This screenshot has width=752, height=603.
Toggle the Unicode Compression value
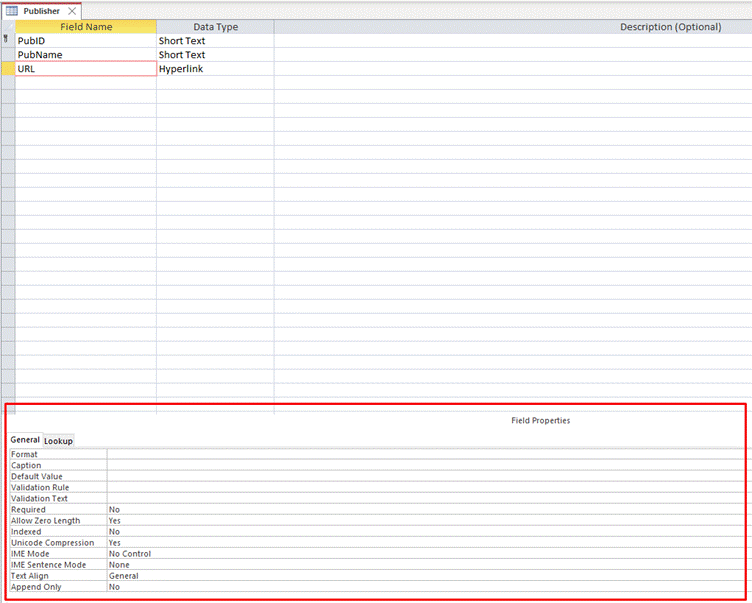pyautogui.click(x=400, y=542)
